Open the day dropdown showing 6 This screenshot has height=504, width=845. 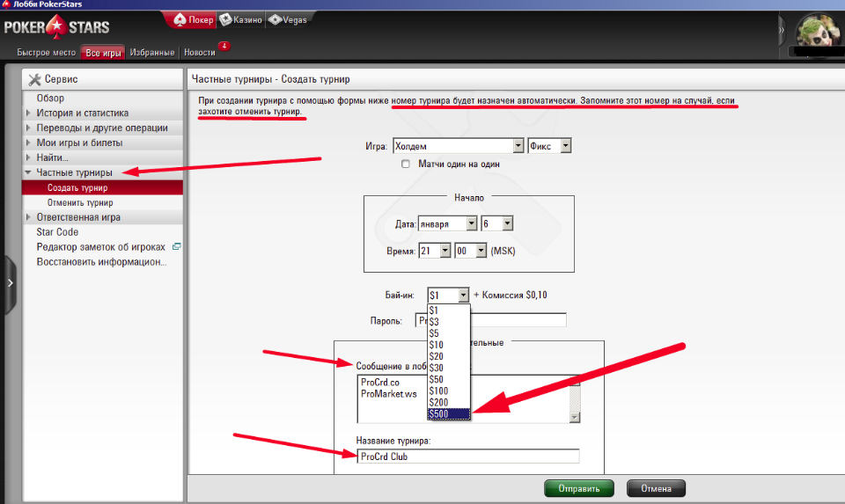point(496,223)
